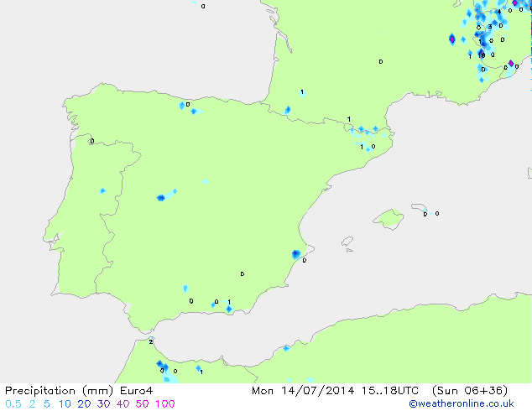Click the 50 mm legend value

coord(142,404)
